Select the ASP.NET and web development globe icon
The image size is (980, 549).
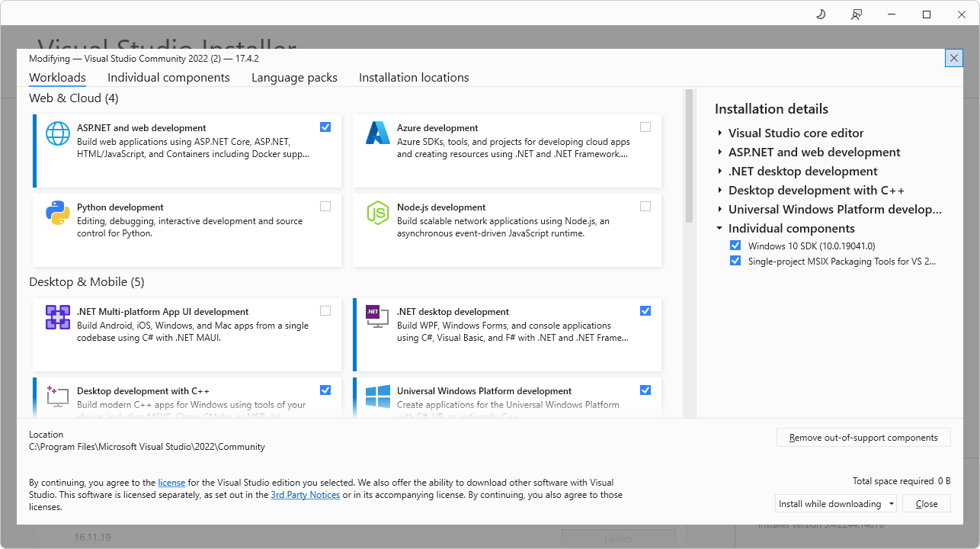point(57,132)
